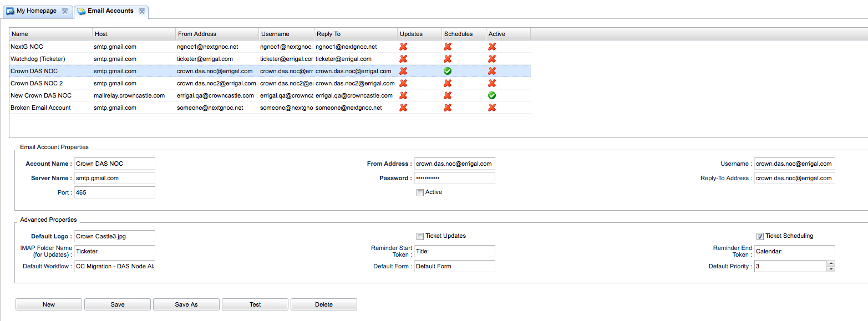Click the red Active X for Broken Email Account
The image size is (868, 321).
[492, 108]
